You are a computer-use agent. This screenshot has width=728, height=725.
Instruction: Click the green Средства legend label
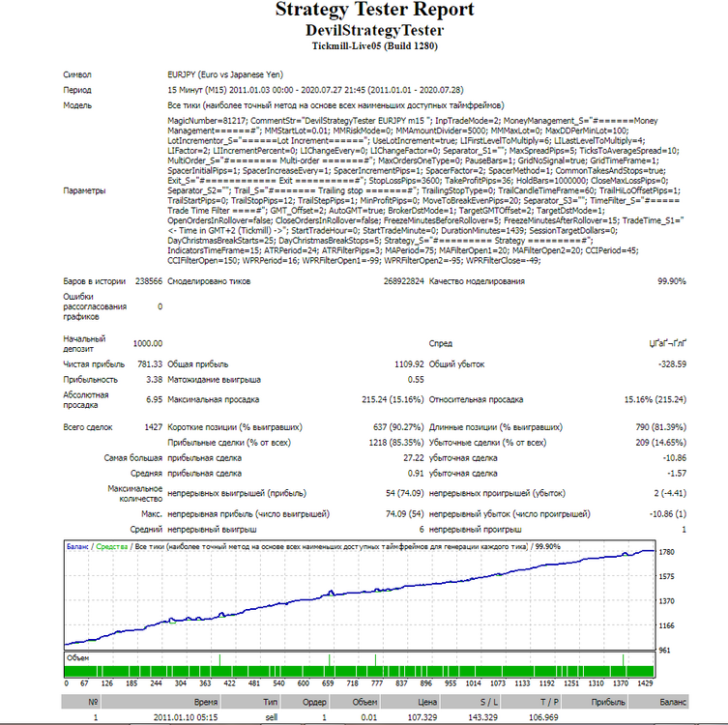click(112, 547)
